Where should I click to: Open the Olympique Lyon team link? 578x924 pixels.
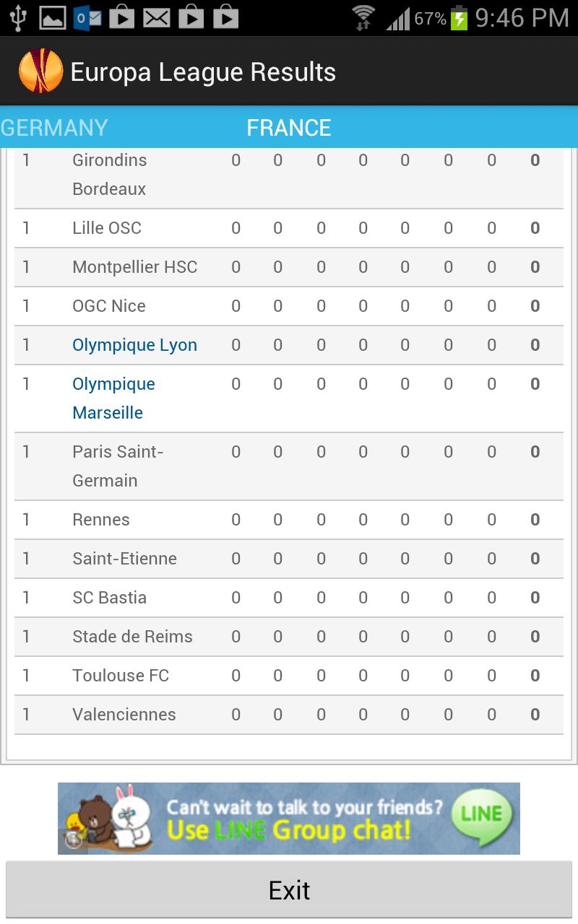[x=134, y=344]
